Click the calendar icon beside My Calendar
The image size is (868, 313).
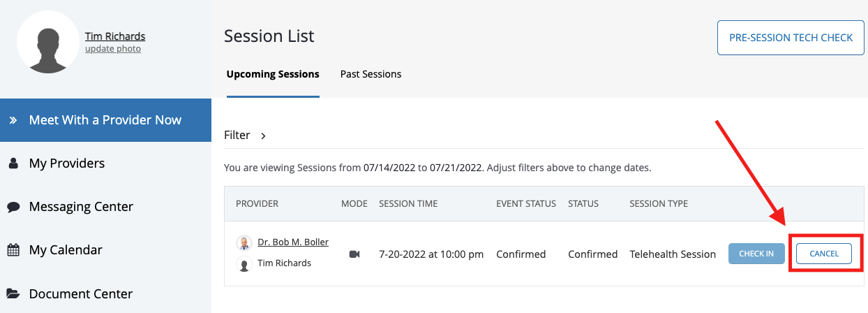tap(13, 249)
